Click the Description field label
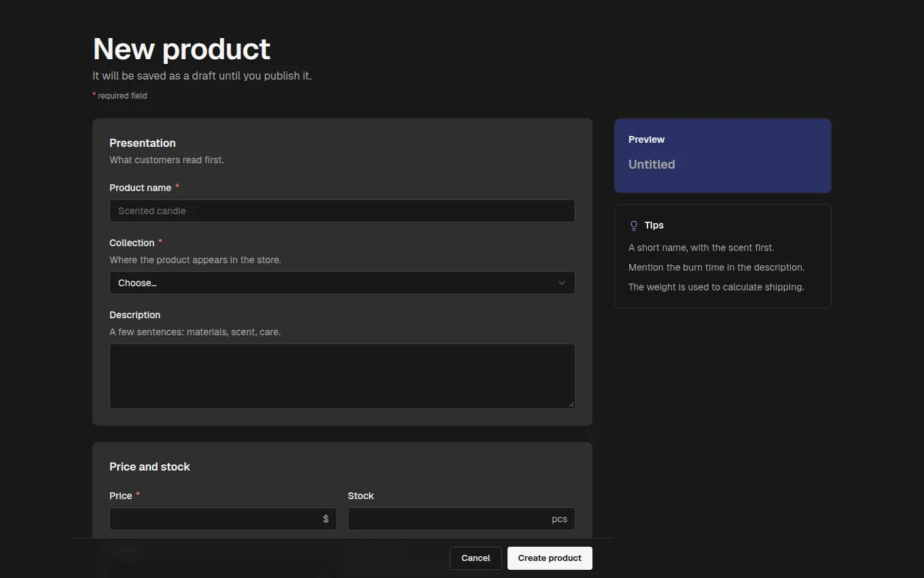This screenshot has height=578, width=924. [x=135, y=315]
